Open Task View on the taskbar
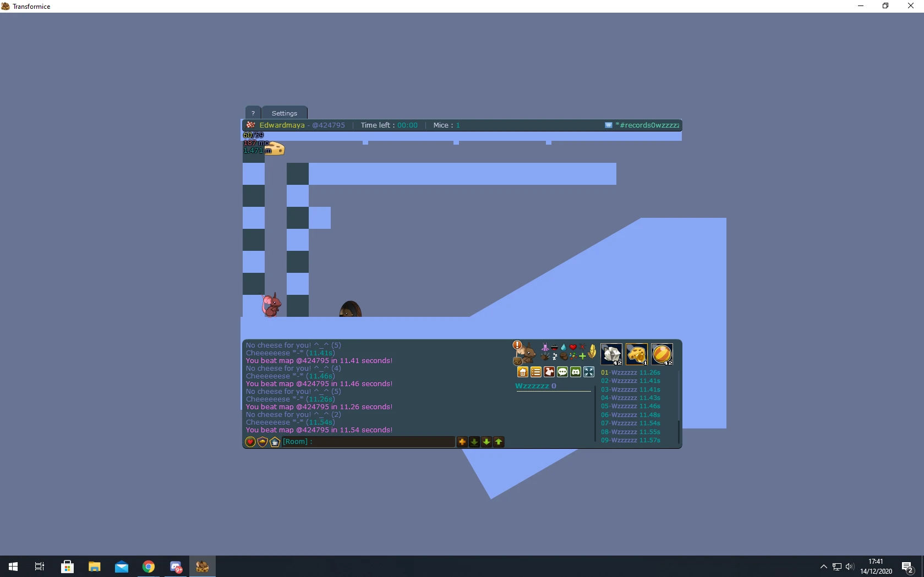 (40, 567)
